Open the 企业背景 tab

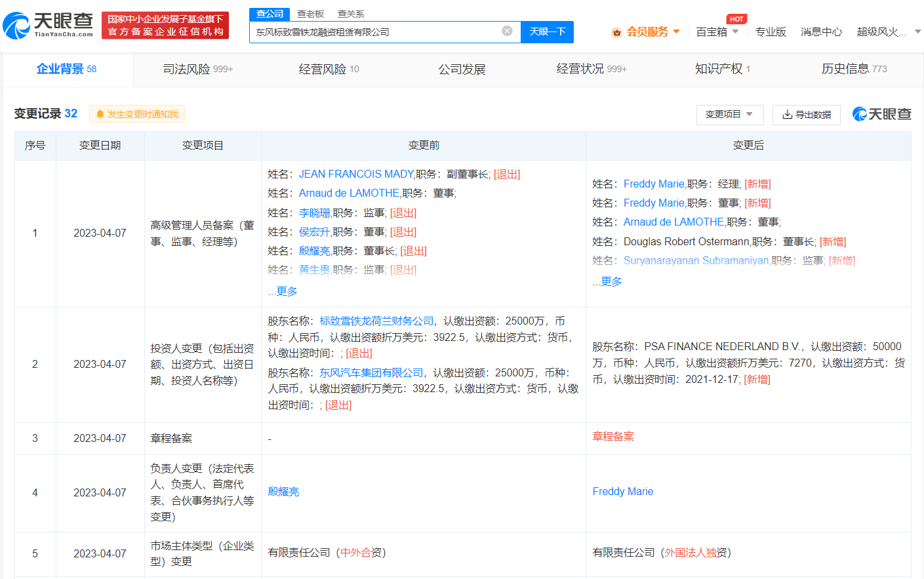pos(67,69)
